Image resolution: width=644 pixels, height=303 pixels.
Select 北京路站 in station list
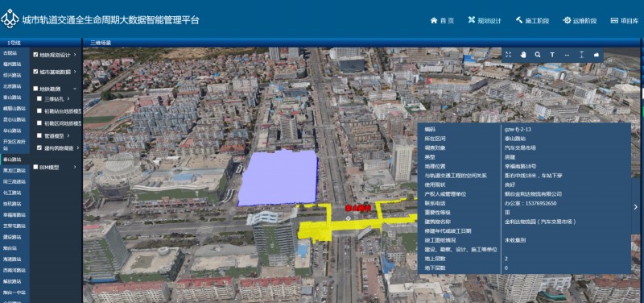[12, 86]
